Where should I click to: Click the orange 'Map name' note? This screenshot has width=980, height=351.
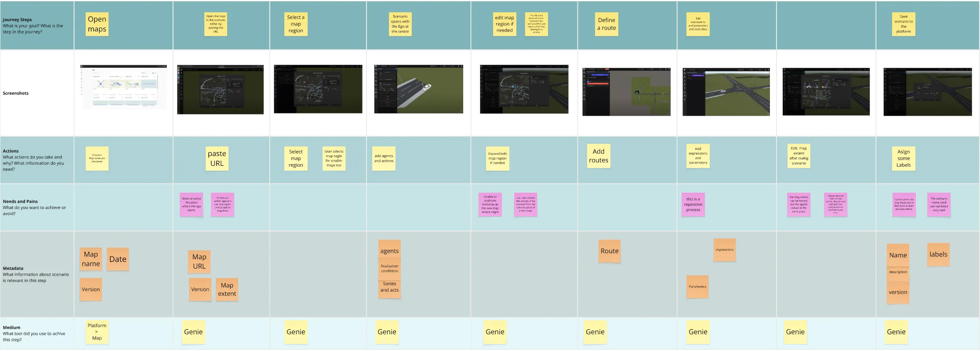coord(91,259)
